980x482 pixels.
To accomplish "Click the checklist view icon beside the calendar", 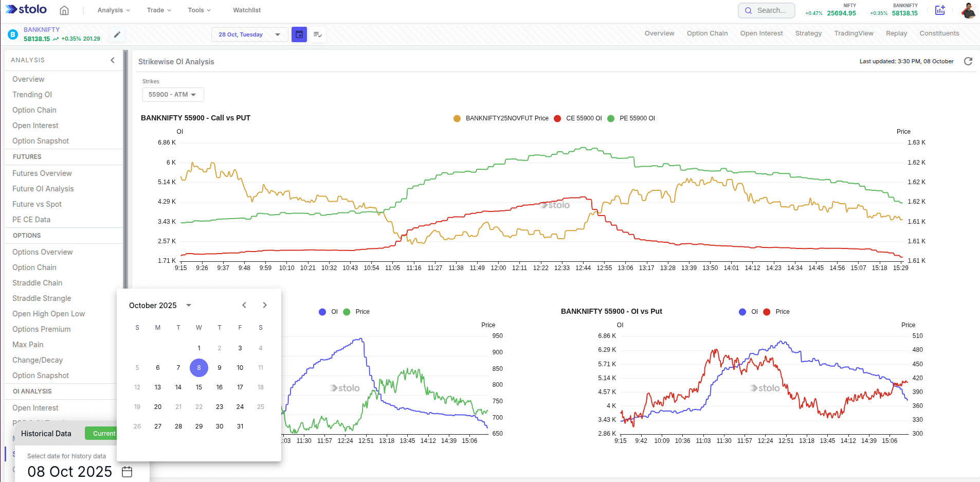I will coord(317,34).
